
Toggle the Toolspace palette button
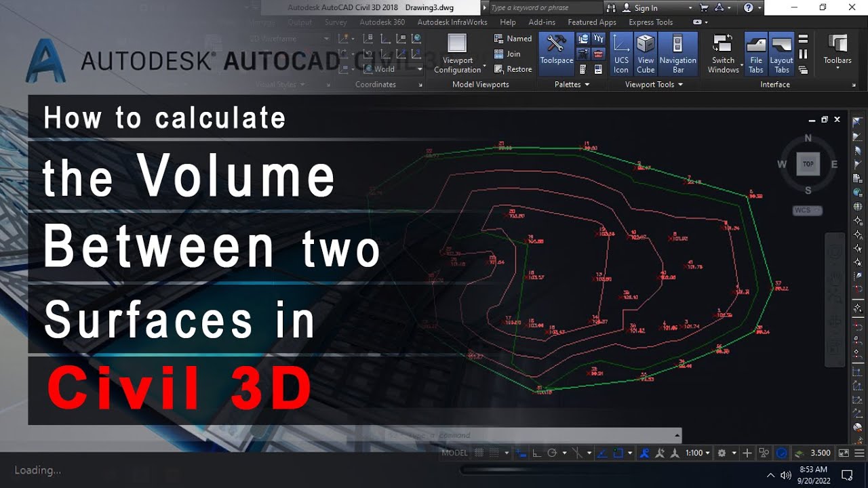(557, 54)
